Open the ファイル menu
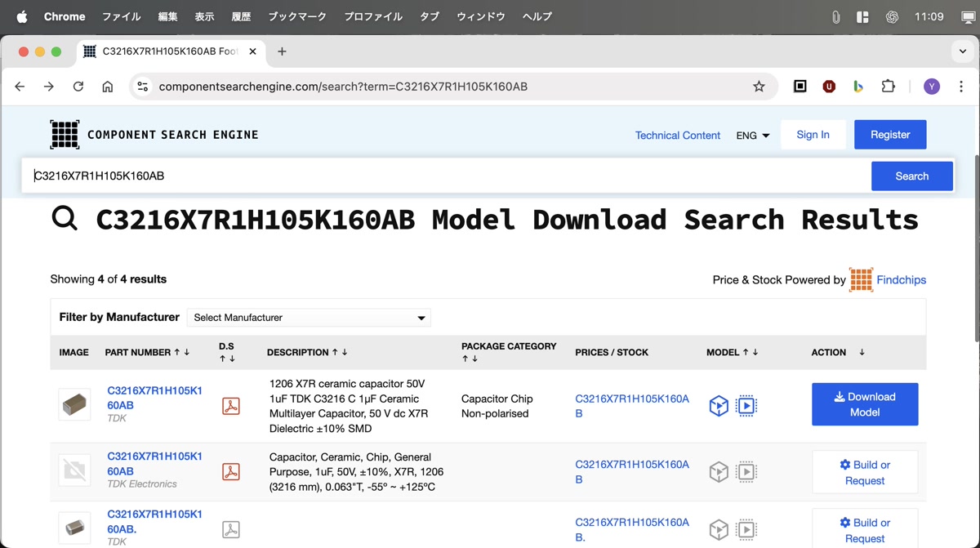The image size is (980, 548). 121,16
